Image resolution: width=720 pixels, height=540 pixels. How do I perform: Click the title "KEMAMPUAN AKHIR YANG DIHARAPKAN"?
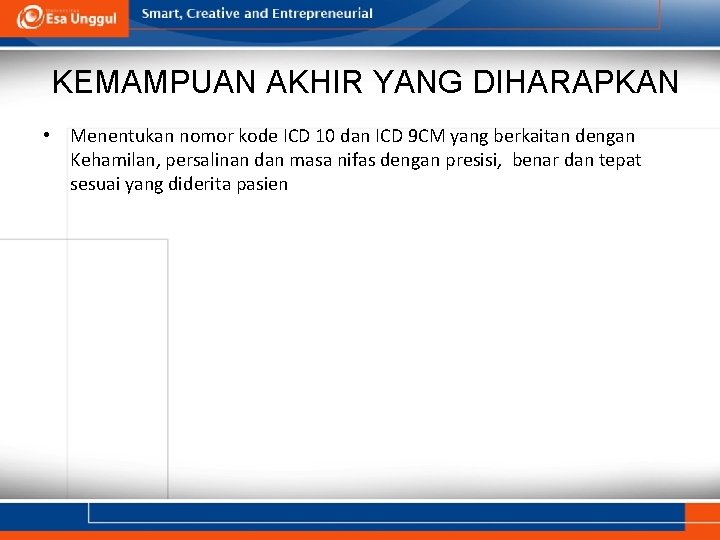(x=365, y=82)
